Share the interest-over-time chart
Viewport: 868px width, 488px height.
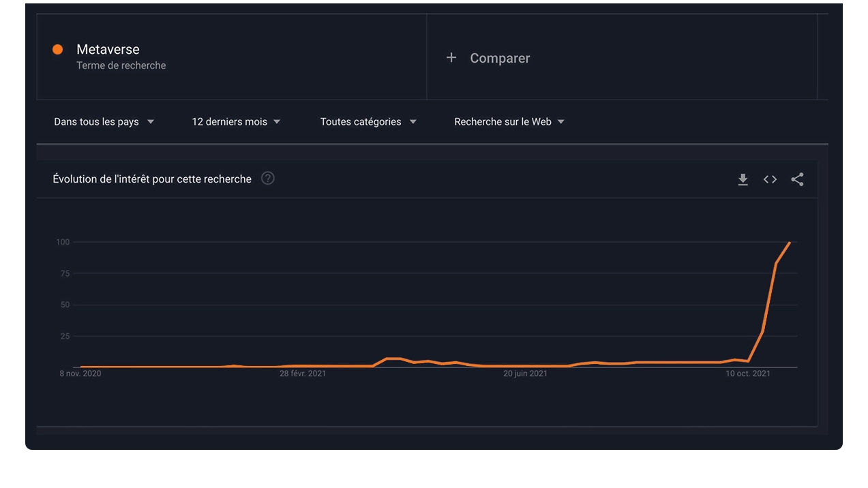click(797, 179)
